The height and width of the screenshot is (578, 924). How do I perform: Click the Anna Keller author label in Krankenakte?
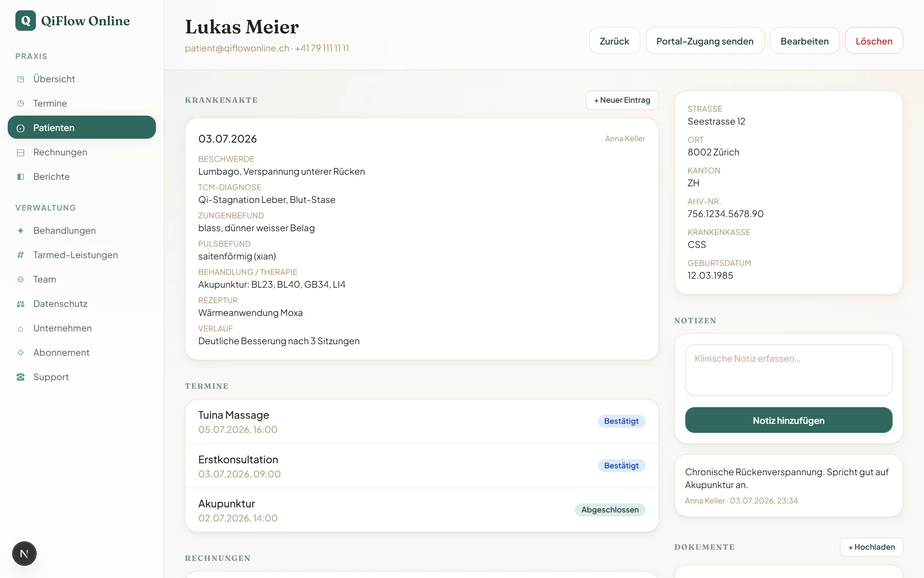(625, 139)
